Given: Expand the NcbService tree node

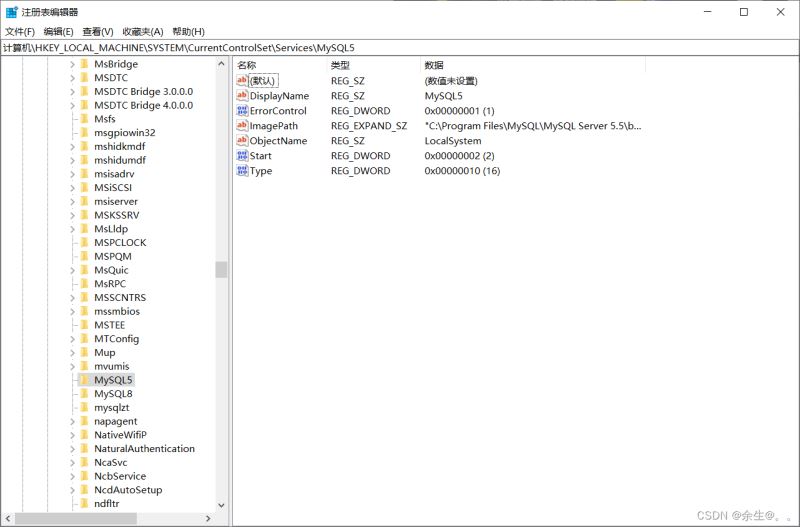Looking at the screenshot, I should [72, 477].
